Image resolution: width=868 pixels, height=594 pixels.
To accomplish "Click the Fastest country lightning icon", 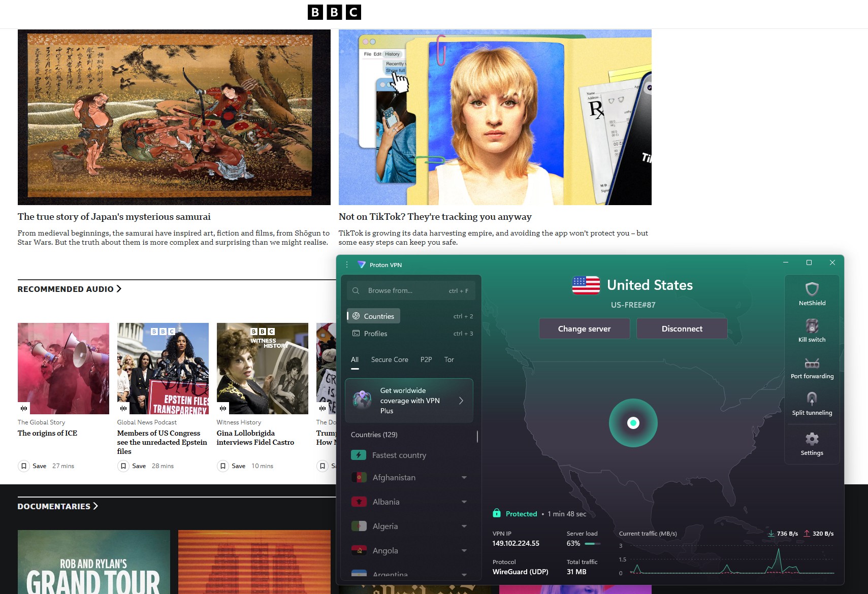I will point(359,455).
